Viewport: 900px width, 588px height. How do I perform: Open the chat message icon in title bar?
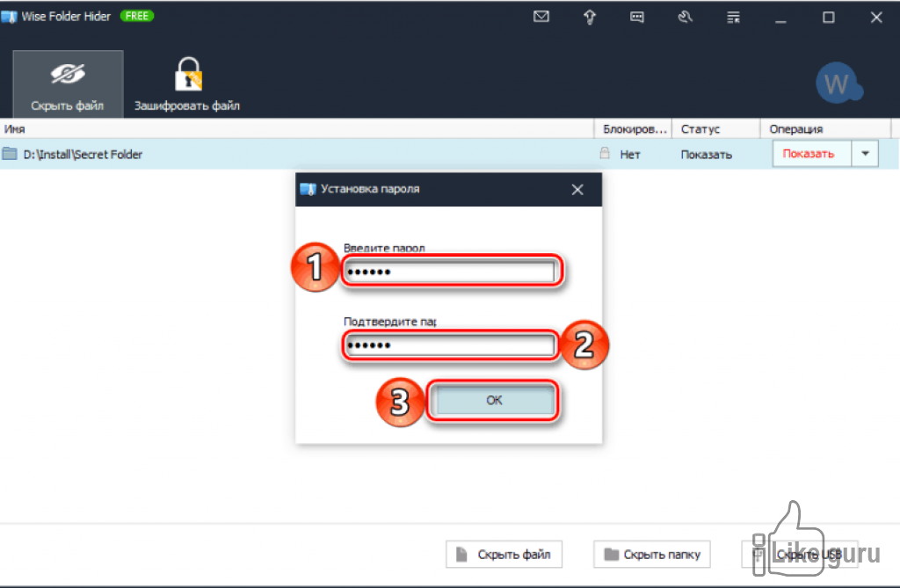pyautogui.click(x=637, y=18)
